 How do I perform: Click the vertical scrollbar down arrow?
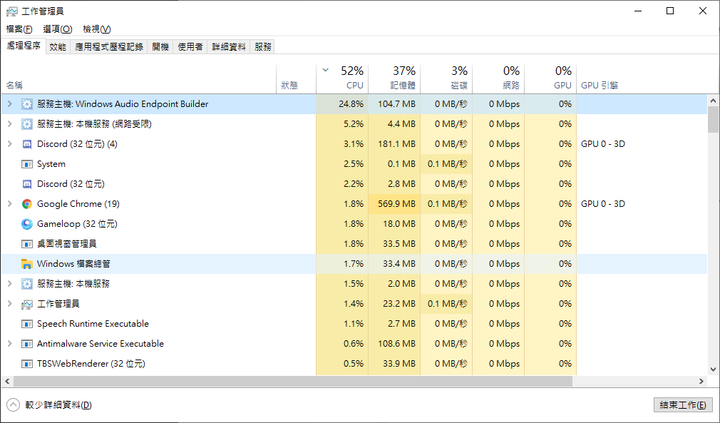click(713, 369)
